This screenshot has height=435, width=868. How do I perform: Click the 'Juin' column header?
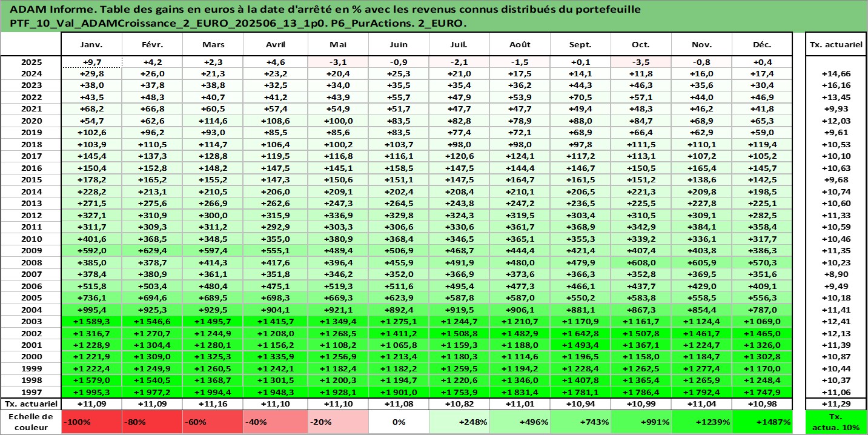pos(399,45)
